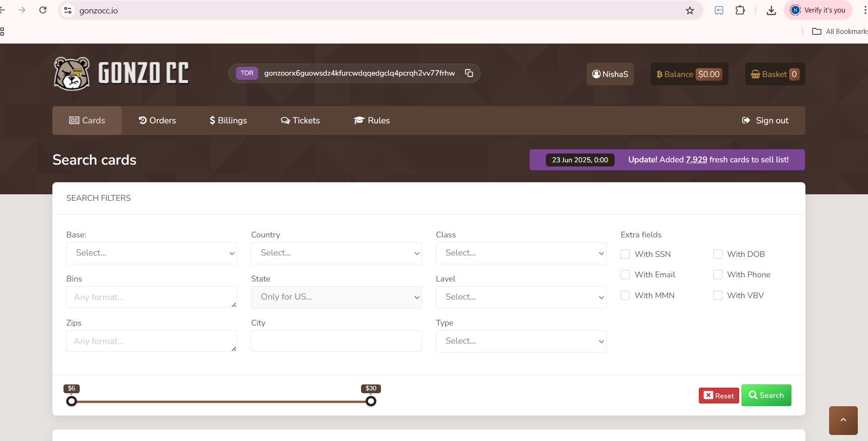Toggle the With SSN checkbox

(x=625, y=254)
